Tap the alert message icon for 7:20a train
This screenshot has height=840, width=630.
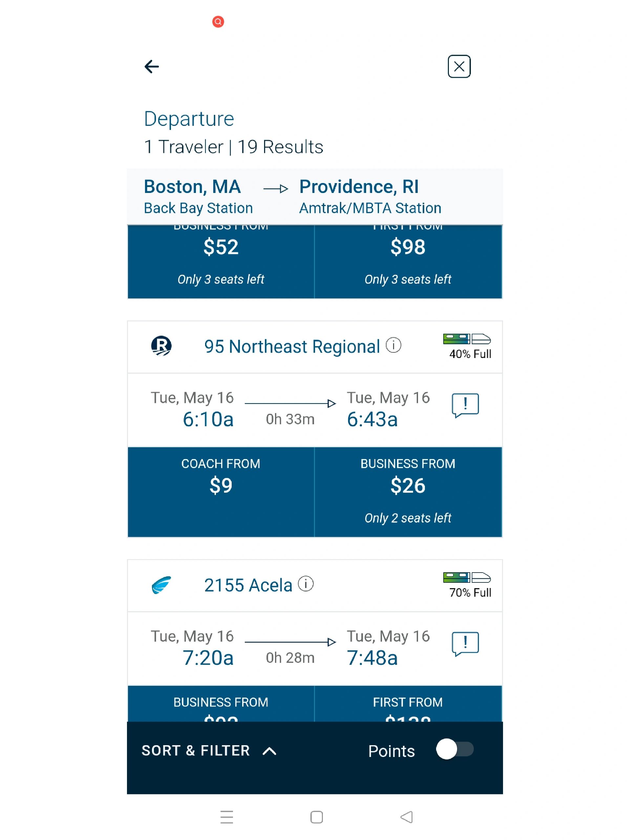[465, 644]
